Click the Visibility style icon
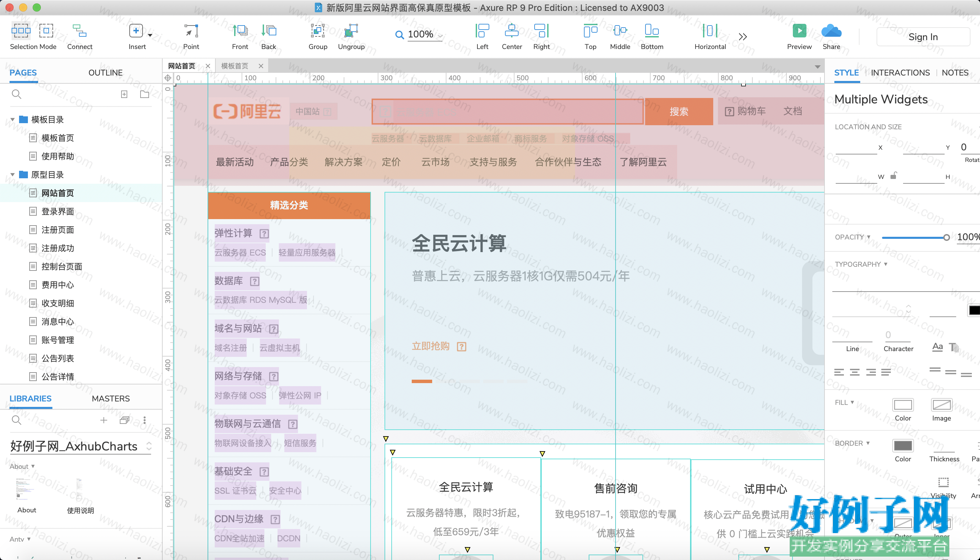This screenshot has width=980, height=560. [x=943, y=482]
